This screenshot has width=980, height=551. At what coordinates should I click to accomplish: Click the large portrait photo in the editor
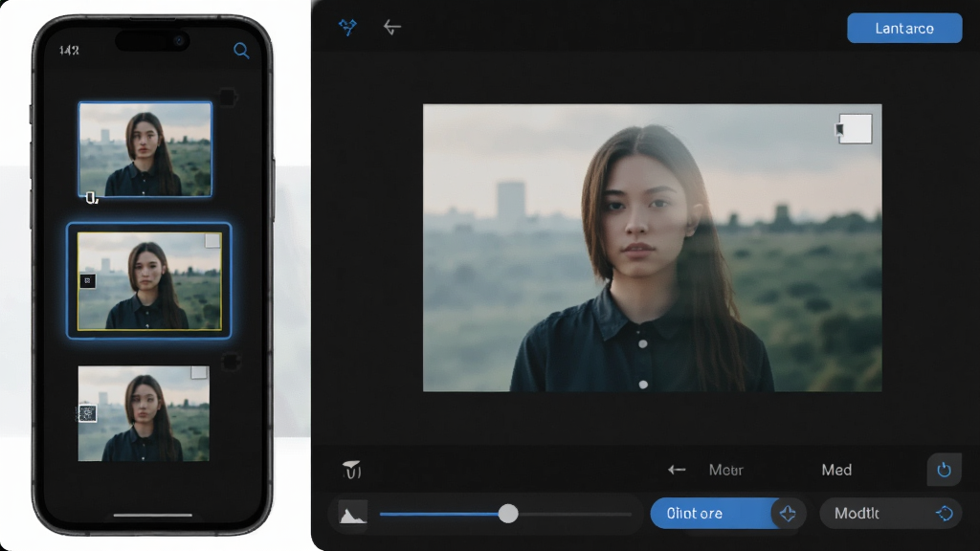(x=653, y=248)
